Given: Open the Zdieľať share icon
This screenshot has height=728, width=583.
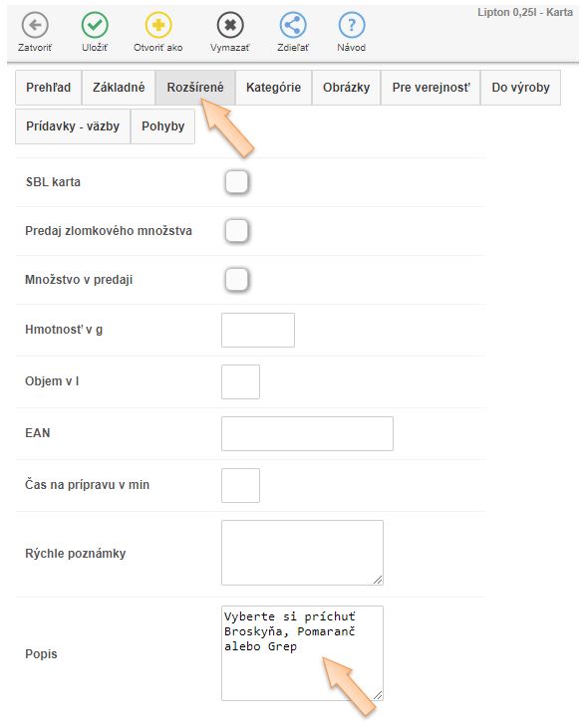Looking at the screenshot, I should pyautogui.click(x=293, y=25).
